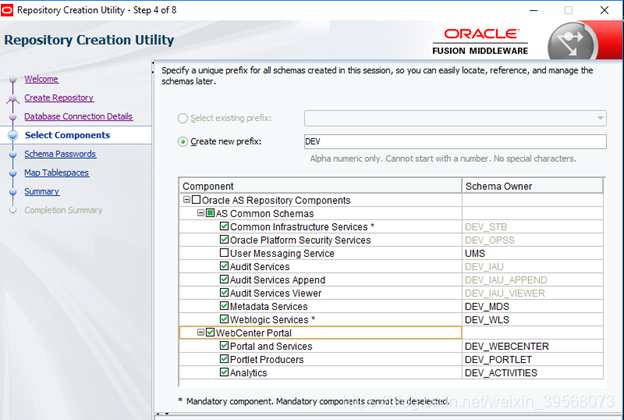Go to Welcome step link

pos(41,79)
